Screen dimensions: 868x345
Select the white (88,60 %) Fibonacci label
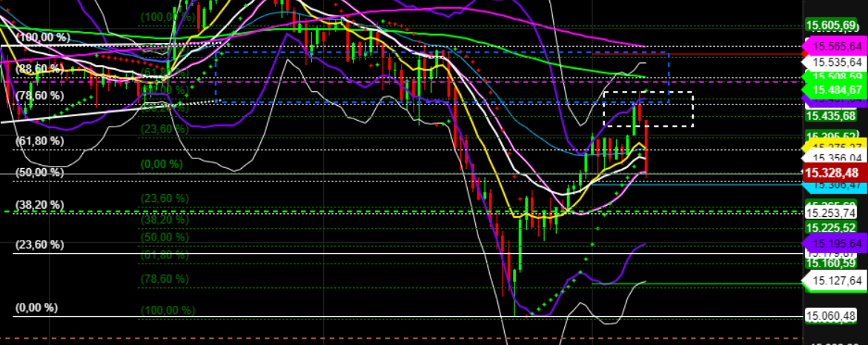[x=41, y=69]
